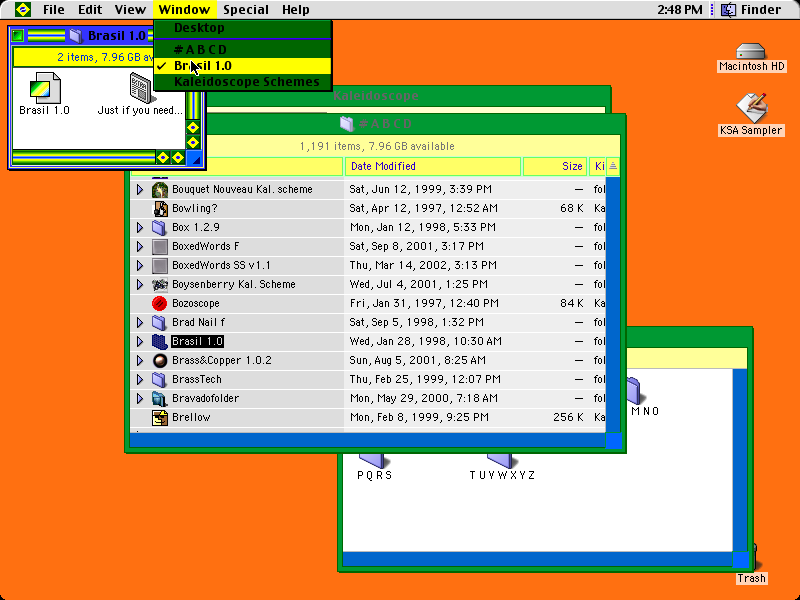
Task: Choose Kaleidoscope Schemes in Window menu
Action: click(243, 82)
